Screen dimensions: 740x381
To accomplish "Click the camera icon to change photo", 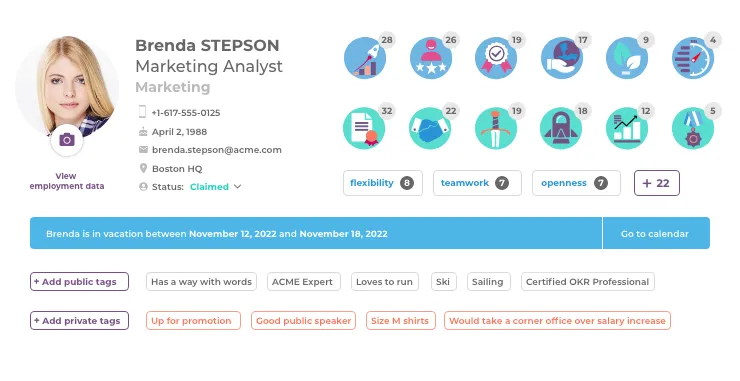I will 67,140.
